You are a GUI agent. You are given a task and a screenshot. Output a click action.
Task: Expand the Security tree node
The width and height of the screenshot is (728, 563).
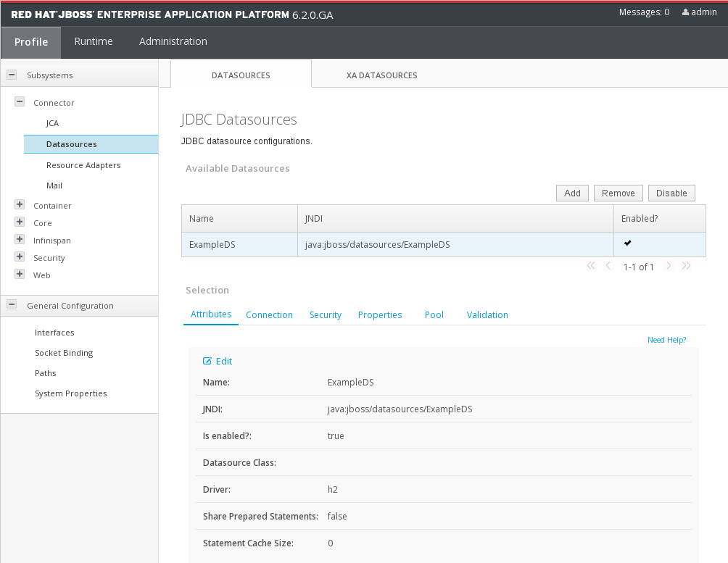click(20, 257)
